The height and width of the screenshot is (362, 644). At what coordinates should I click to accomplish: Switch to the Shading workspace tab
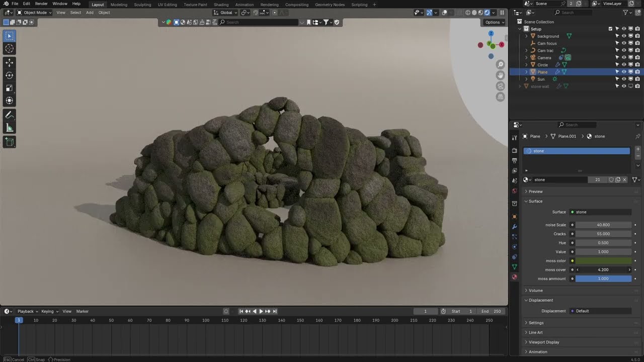click(221, 5)
